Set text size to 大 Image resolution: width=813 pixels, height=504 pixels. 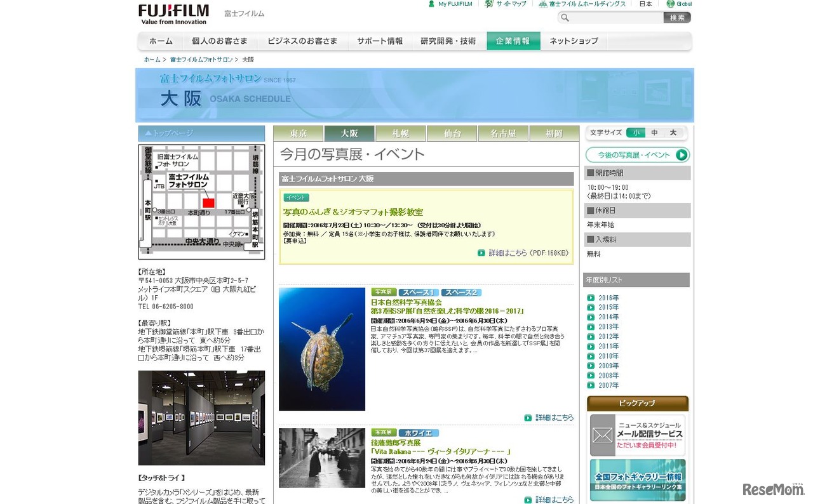673,133
